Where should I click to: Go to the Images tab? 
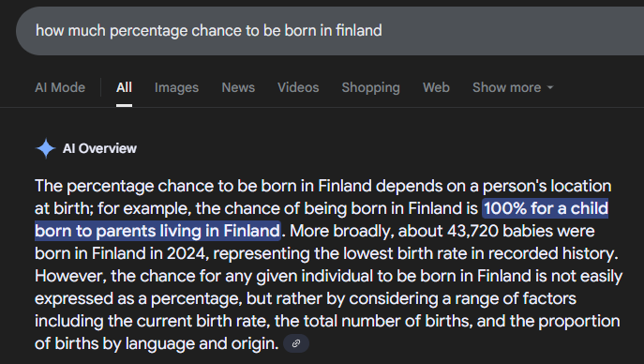tap(176, 87)
